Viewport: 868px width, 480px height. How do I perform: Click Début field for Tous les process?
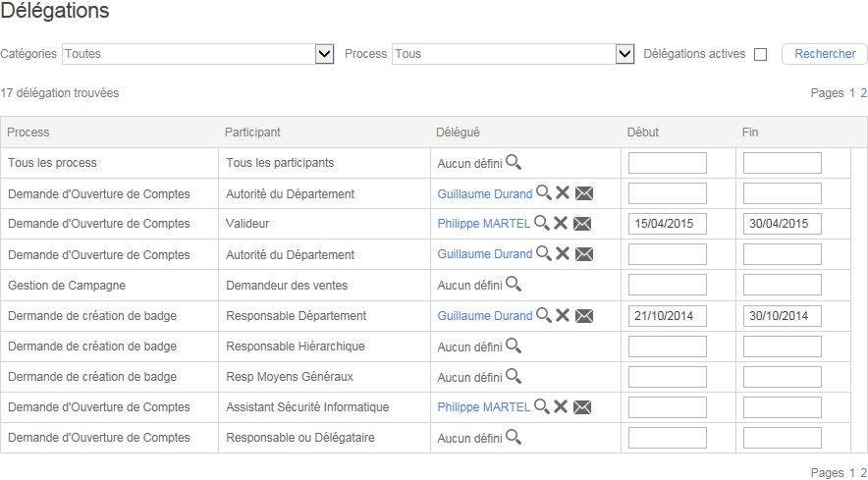click(x=667, y=163)
